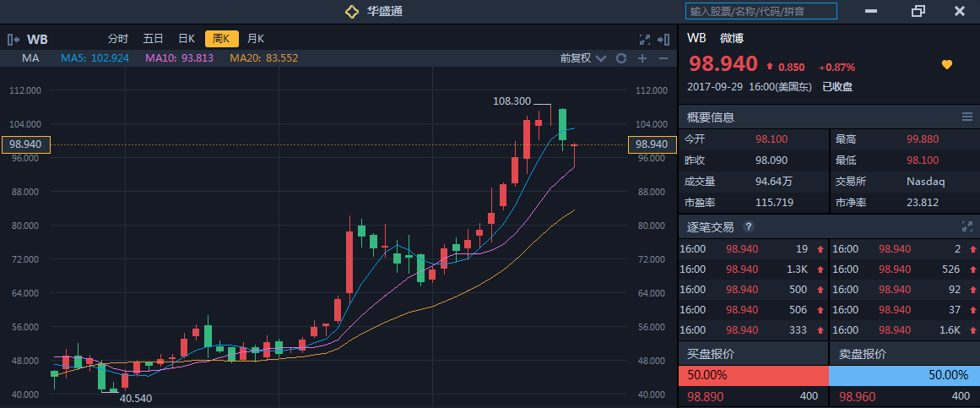Viewport: 980px width, 408px height.
Task: Click the 周K active tab
Action: (221, 39)
